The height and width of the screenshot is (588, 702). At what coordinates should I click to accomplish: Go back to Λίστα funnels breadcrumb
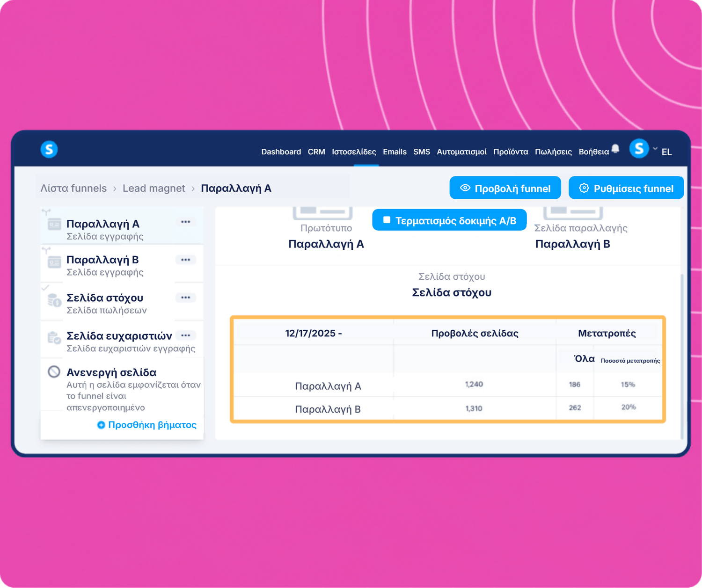tap(73, 188)
